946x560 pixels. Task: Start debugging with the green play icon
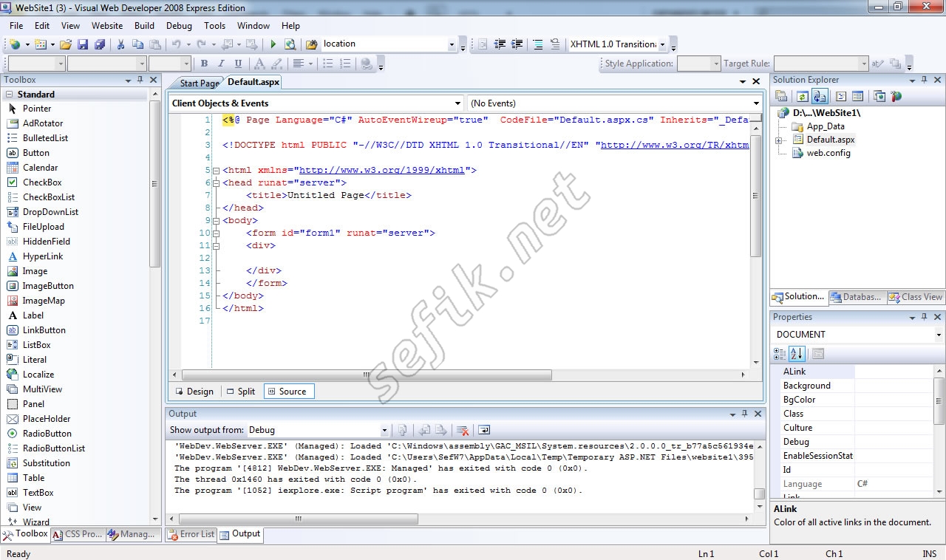[x=273, y=44]
